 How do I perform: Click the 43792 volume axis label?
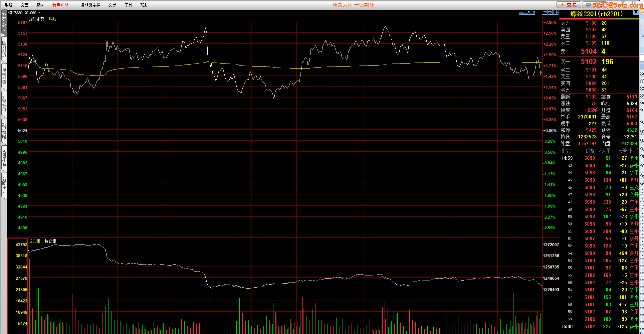point(21,245)
